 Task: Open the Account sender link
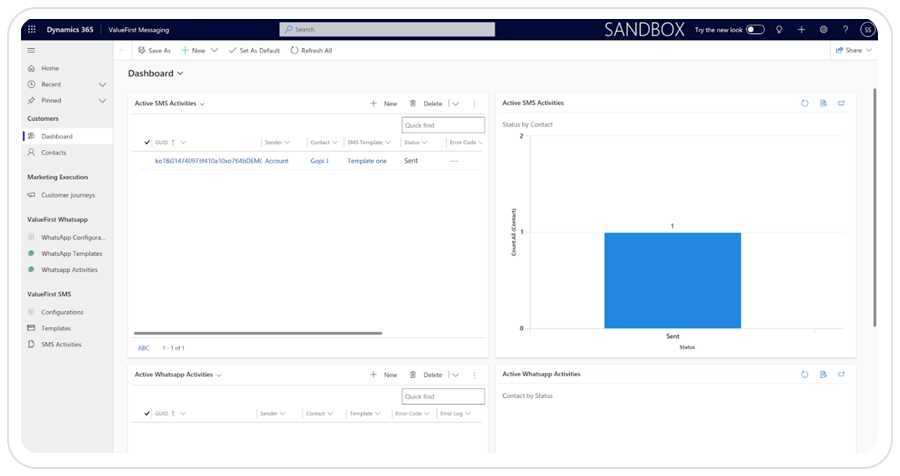point(277,161)
